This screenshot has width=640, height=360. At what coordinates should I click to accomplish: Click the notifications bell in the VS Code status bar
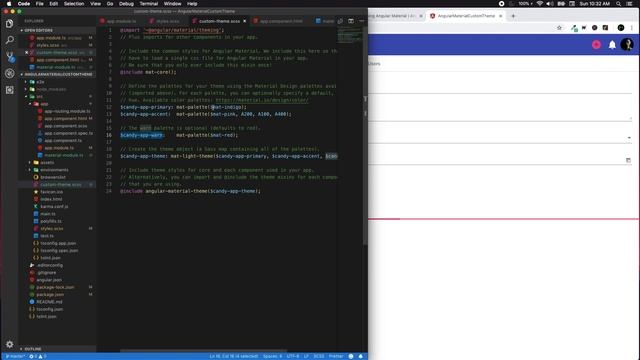(x=361, y=356)
